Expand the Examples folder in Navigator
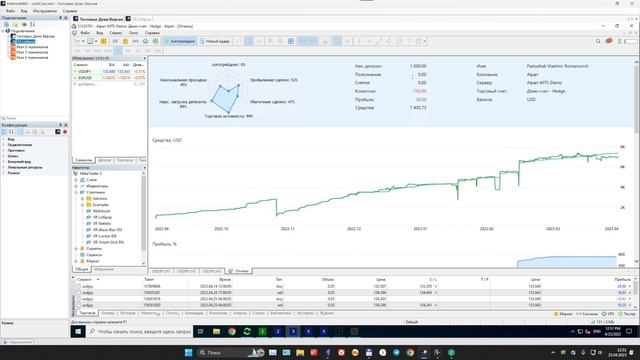The width and height of the screenshot is (640, 360). [x=82, y=205]
